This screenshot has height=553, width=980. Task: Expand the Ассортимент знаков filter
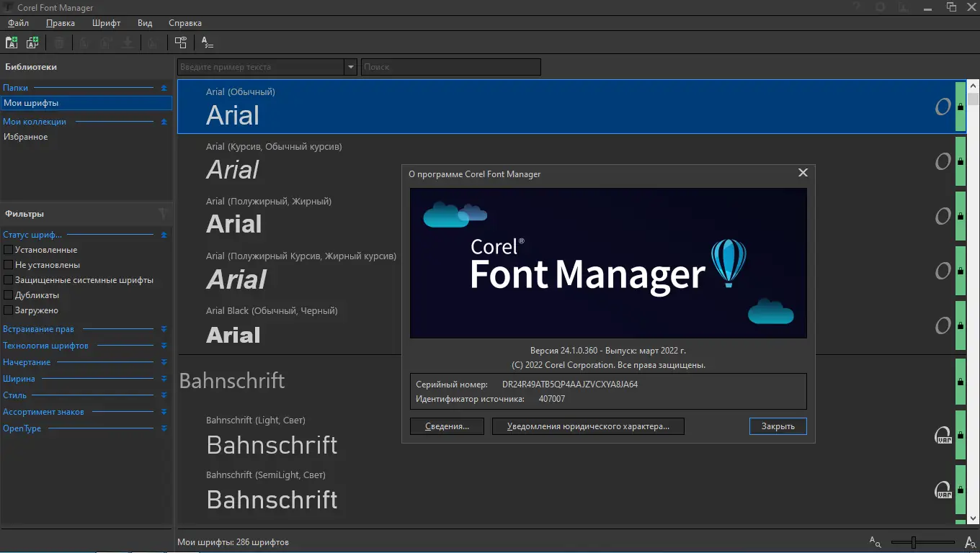point(164,412)
